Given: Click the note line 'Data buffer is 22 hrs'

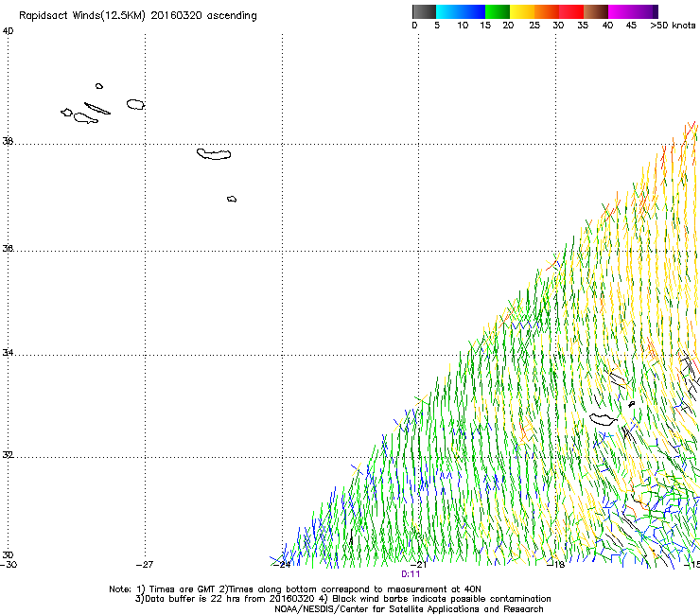Looking at the screenshot, I should [x=342, y=599].
